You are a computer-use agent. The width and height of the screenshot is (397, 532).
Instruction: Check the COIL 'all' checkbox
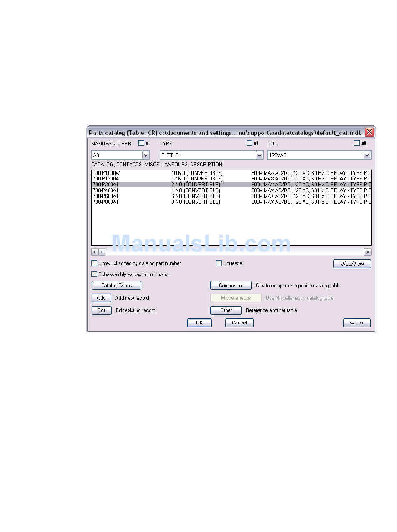(x=357, y=143)
